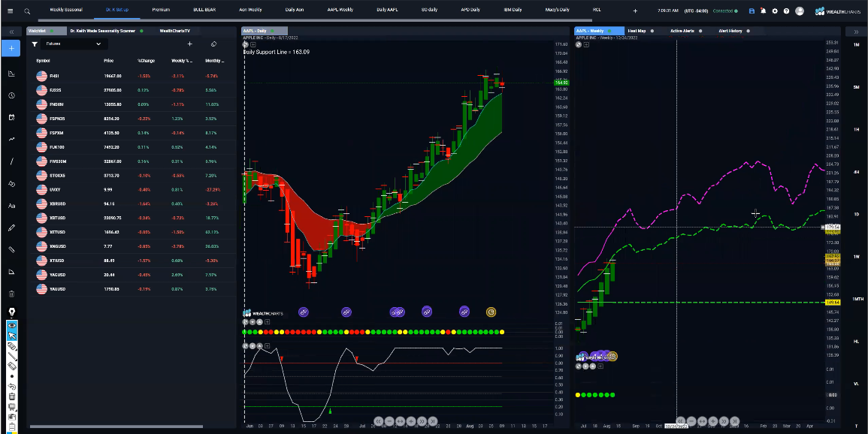
Task: Open the calendar icon in left sidebar
Action: point(11,117)
